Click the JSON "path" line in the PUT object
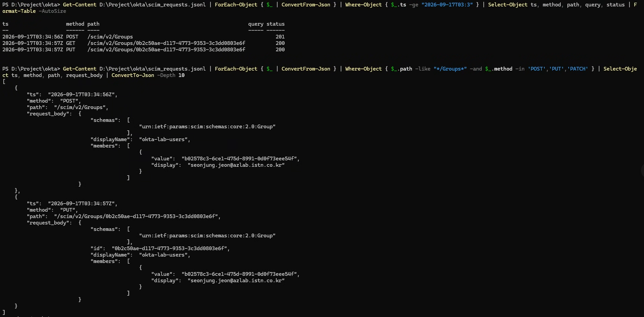644x317 pixels. coord(124,216)
